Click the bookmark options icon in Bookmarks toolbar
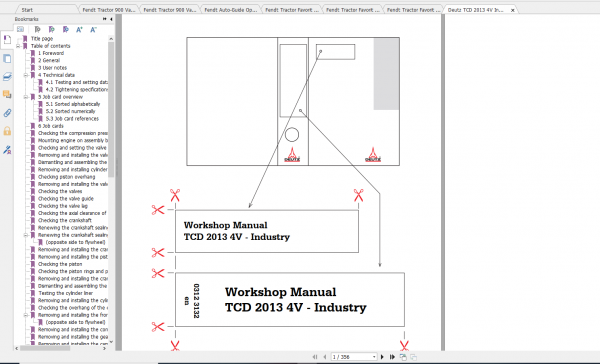 21,29
